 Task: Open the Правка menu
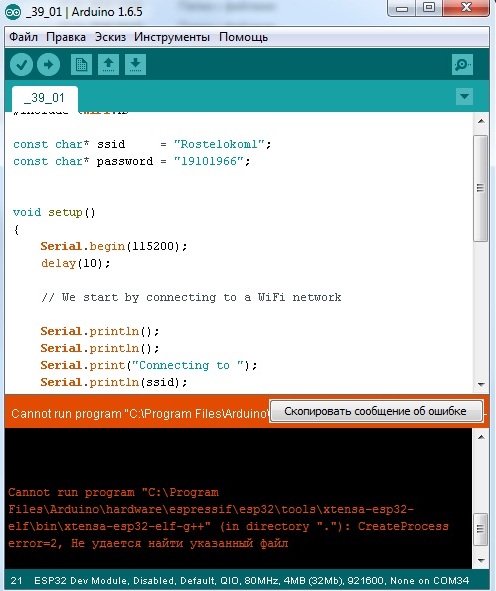(x=66, y=37)
